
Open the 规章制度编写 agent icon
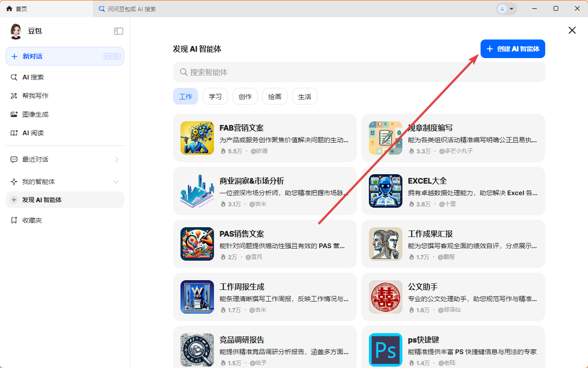pyautogui.click(x=386, y=138)
